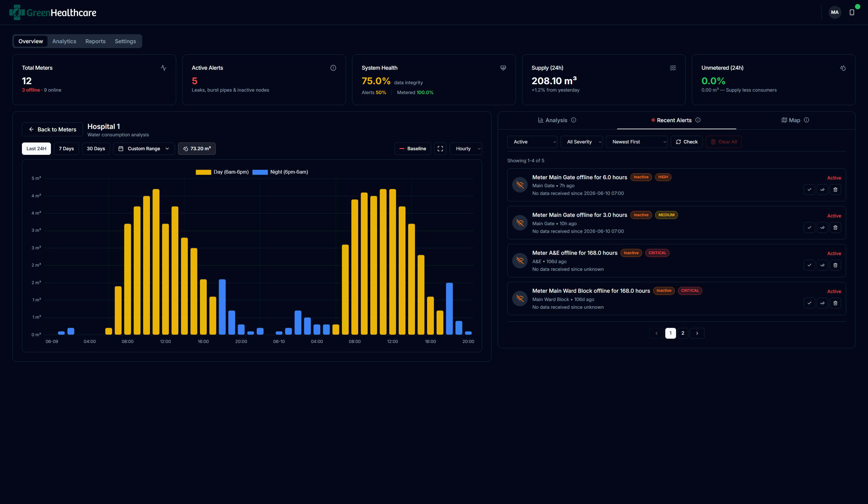
Task: Click the CRITICAL badge on A&E alert
Action: click(657, 253)
